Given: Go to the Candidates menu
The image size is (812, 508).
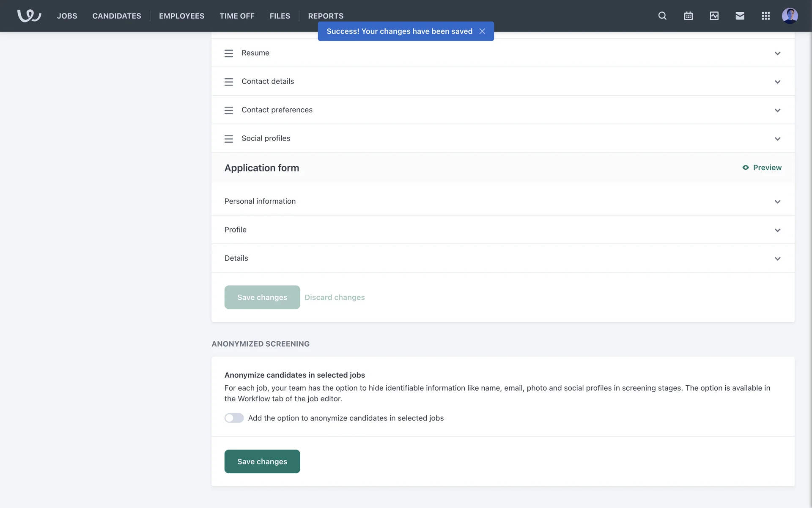Looking at the screenshot, I should point(117,16).
